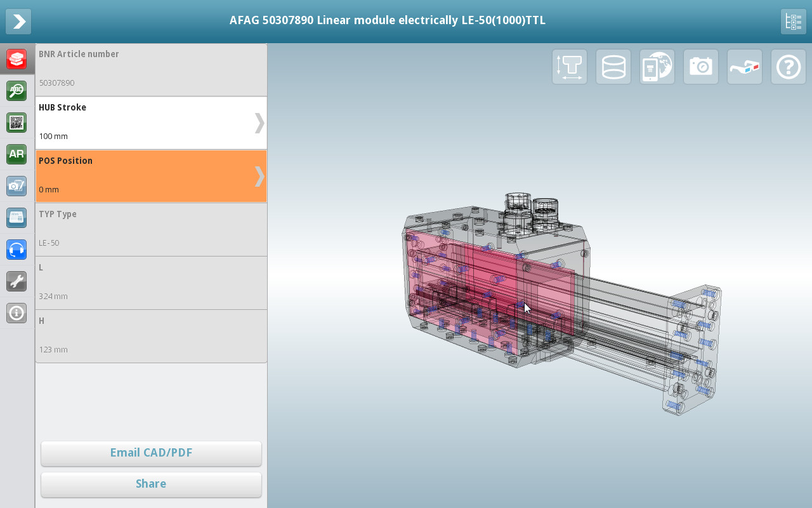Open the mobile web view icon
This screenshot has height=508, width=812.
pos(657,67)
